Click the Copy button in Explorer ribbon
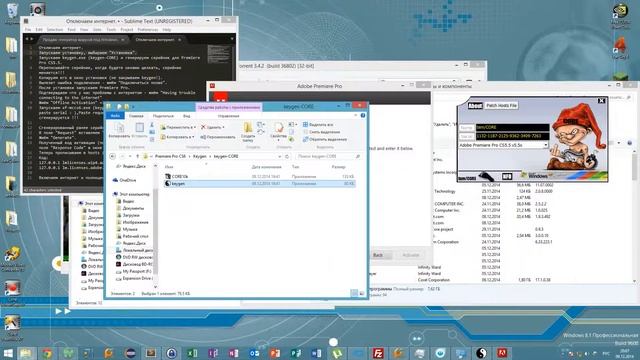Viewport: 640px width, 360px height. coord(119,131)
